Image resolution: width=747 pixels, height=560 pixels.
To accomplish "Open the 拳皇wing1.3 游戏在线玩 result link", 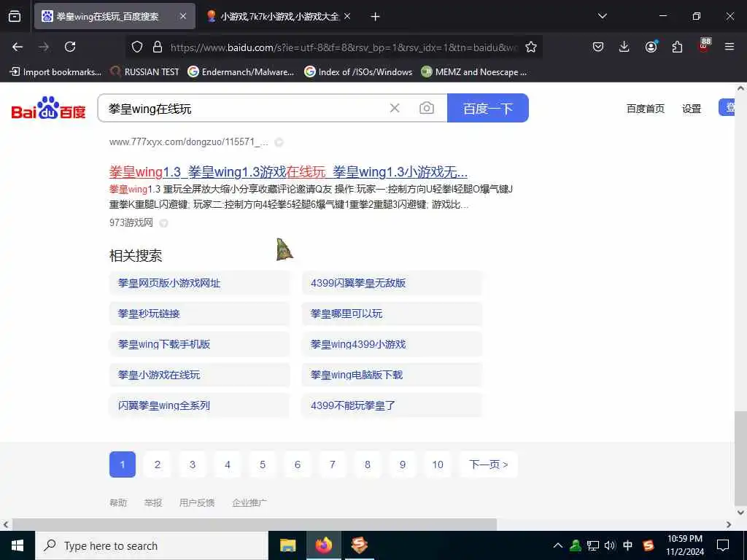I will [x=288, y=172].
